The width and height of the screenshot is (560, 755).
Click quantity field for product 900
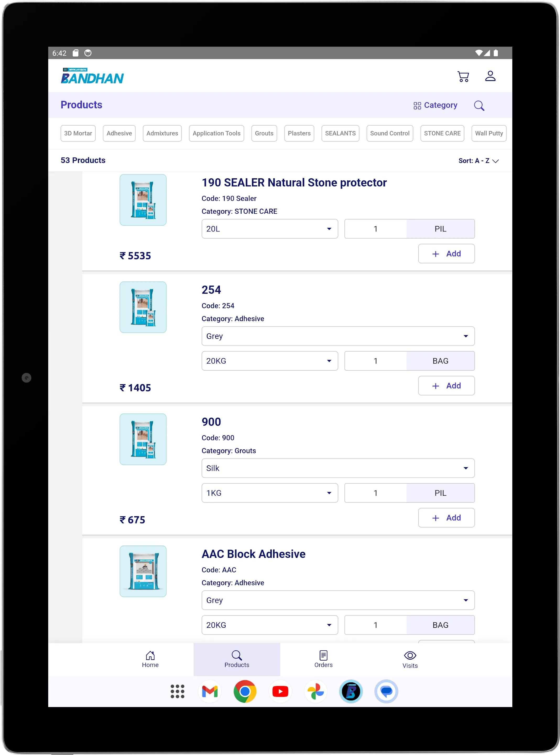[375, 493]
